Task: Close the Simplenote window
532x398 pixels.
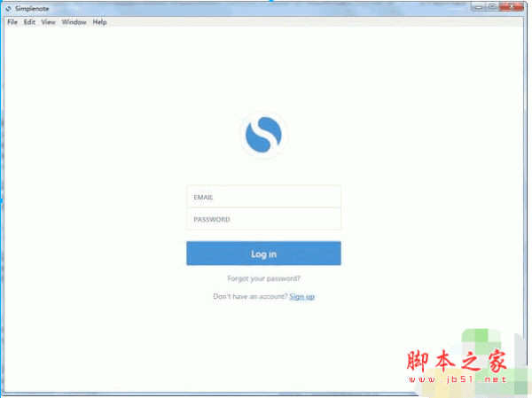Action: pyautogui.click(x=512, y=6)
